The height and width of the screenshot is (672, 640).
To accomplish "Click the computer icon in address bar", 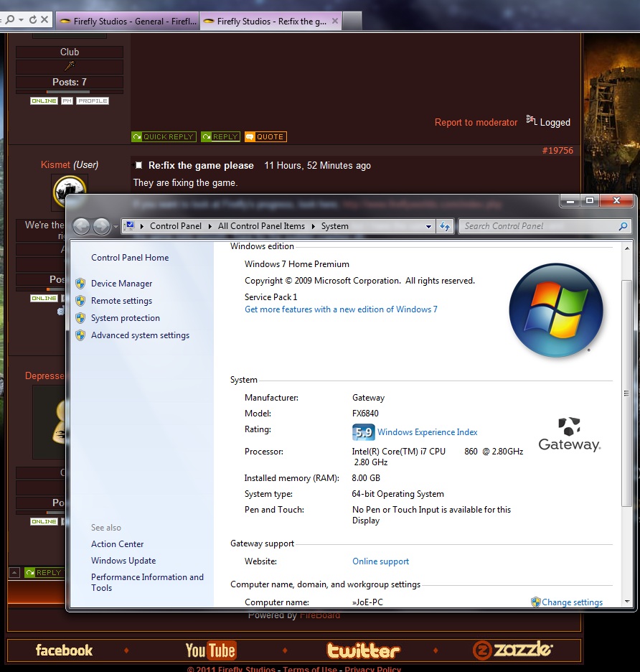I will [130, 226].
